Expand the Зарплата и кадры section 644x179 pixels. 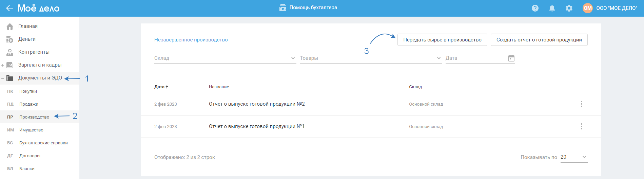tap(3, 65)
